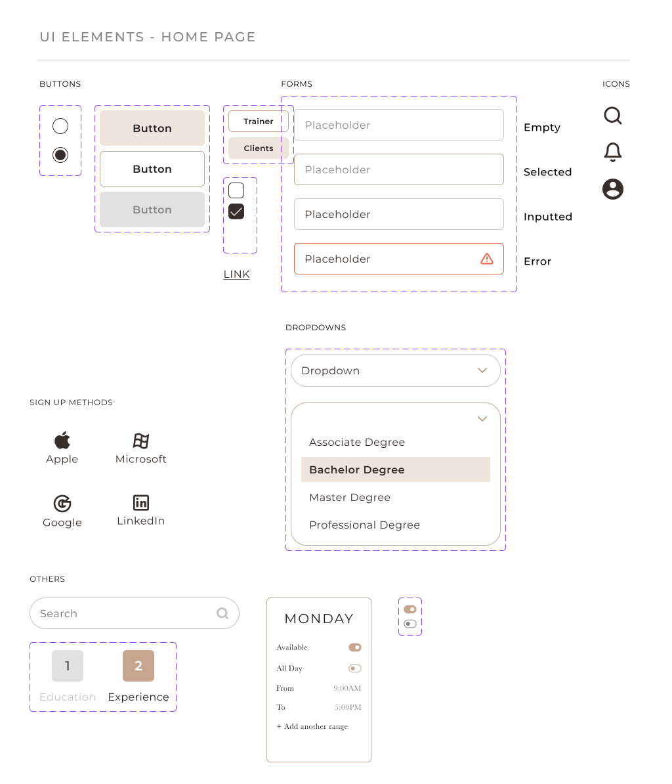The image size is (672, 784).
Task: Collapse the expanded degree dropdown
Action: pyautogui.click(x=482, y=418)
